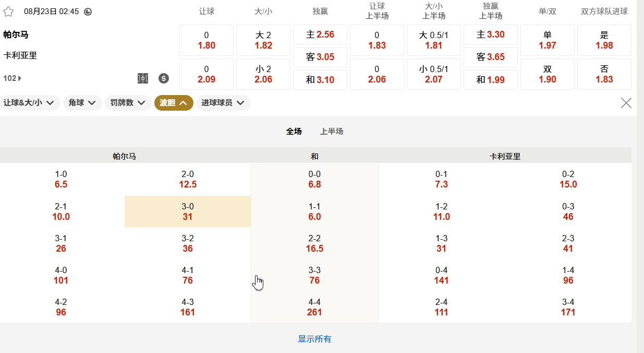
Task: Expand the 进球球员 dropdown
Action: [223, 103]
